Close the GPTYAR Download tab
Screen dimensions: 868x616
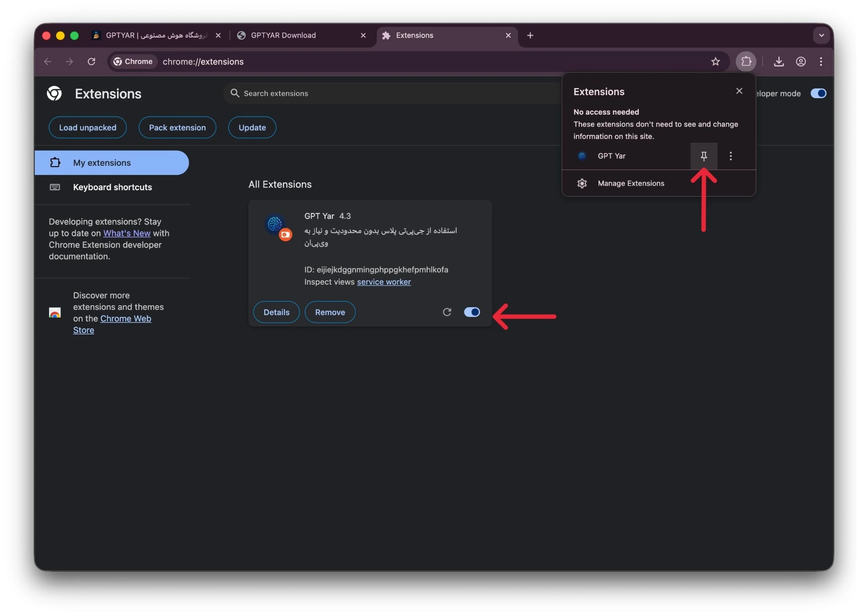pos(363,36)
